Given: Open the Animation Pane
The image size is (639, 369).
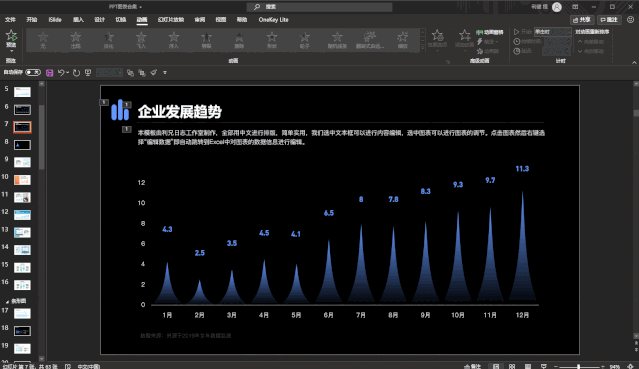Looking at the screenshot, I should coord(490,32).
